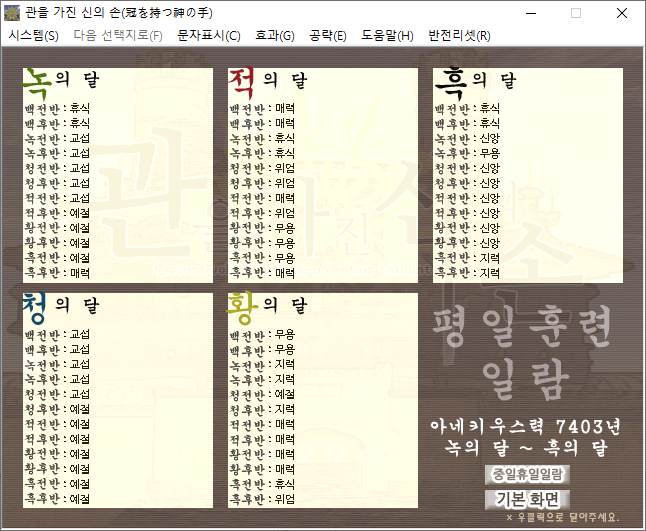Viewport: 646px width, 531px height.
Task: Select '녹전반 : 교섭' in 녹의 달 panel
Action: pyautogui.click(x=57, y=139)
